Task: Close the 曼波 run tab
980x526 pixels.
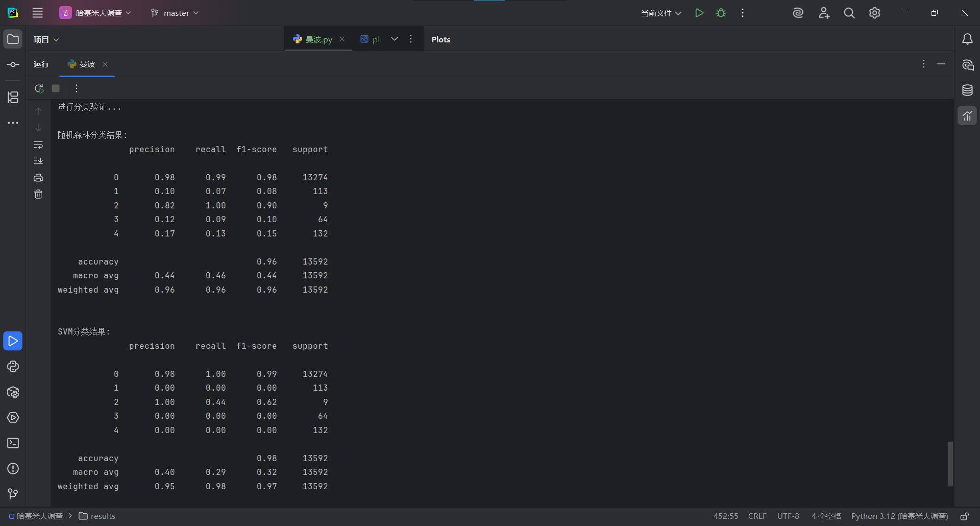Action: click(105, 64)
